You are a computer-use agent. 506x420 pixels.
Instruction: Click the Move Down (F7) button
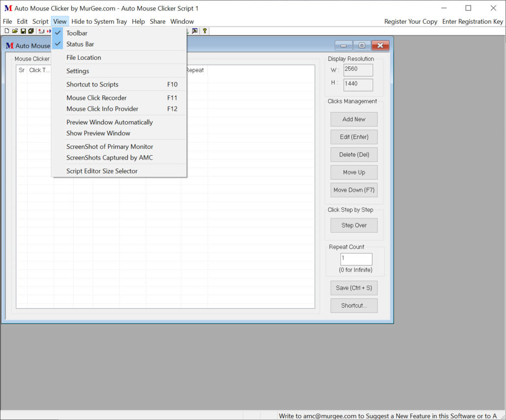click(354, 190)
